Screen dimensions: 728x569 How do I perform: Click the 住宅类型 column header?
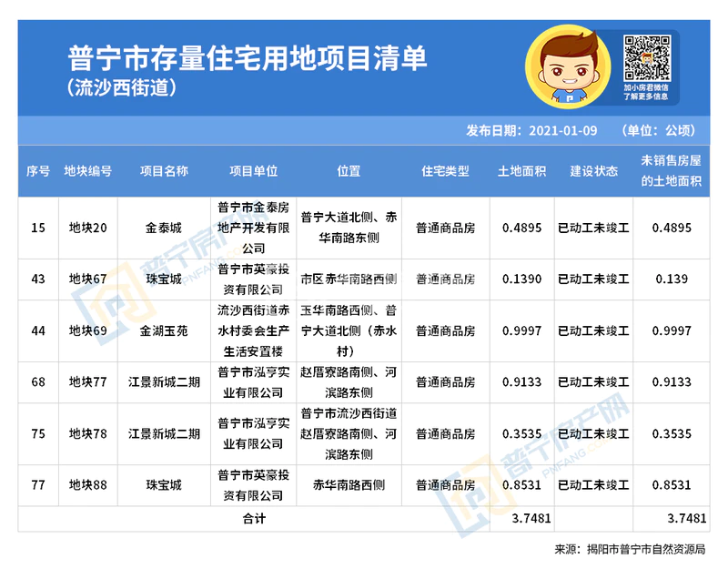445,171
